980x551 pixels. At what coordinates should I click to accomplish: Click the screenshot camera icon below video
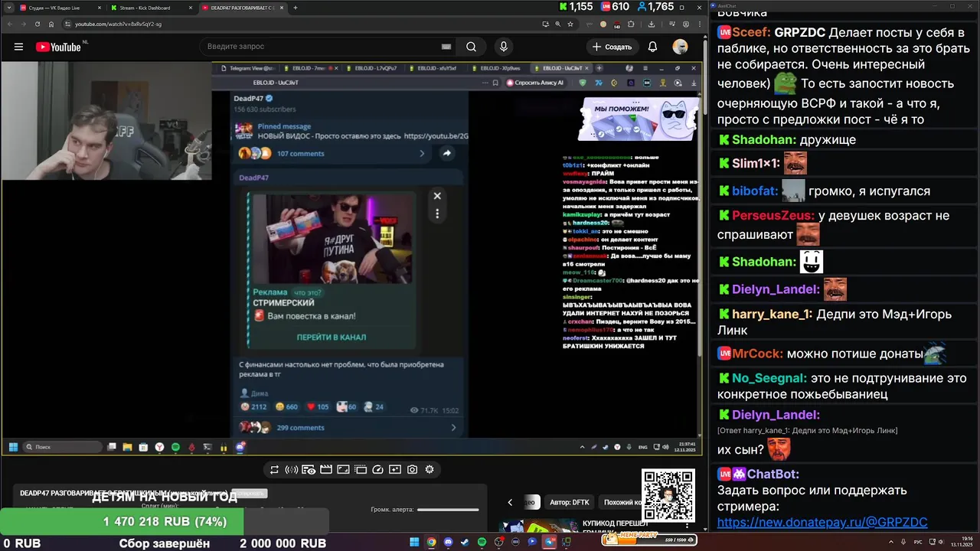pyautogui.click(x=412, y=470)
